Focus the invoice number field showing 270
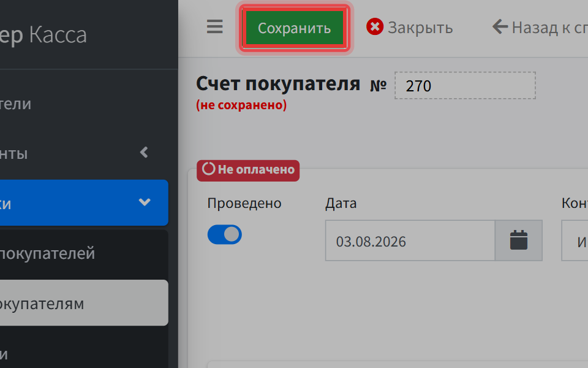Viewport: 588px width, 368px height. pyautogui.click(x=465, y=86)
